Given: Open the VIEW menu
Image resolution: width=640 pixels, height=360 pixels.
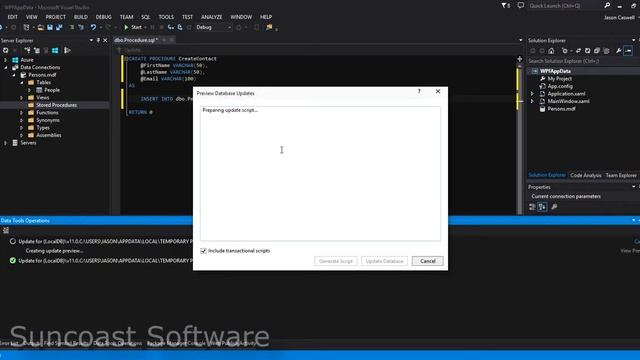Looking at the screenshot, I should [31, 17].
